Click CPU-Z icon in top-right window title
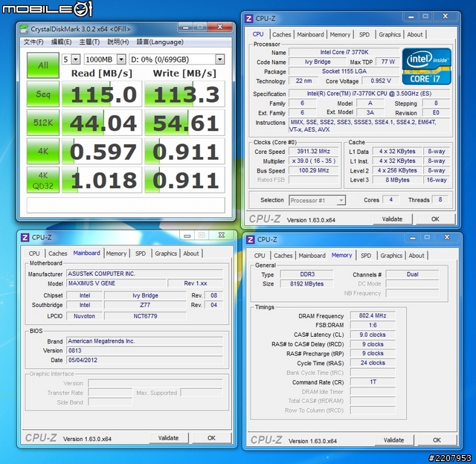The image size is (476, 464). coord(249,19)
